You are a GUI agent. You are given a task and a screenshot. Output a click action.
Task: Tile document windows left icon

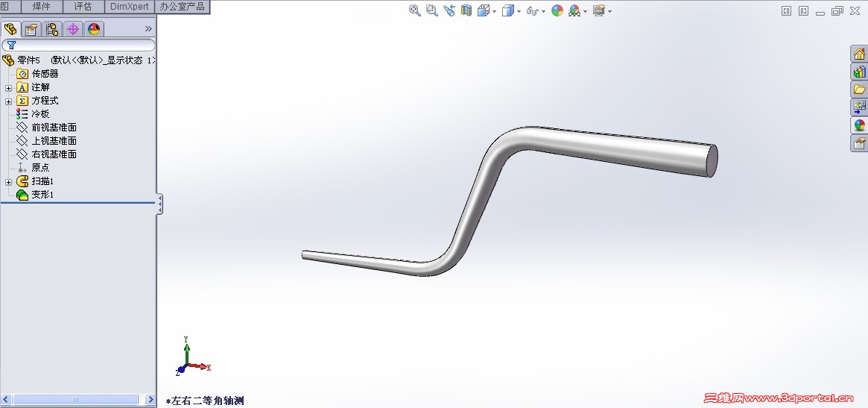pyautogui.click(x=786, y=10)
